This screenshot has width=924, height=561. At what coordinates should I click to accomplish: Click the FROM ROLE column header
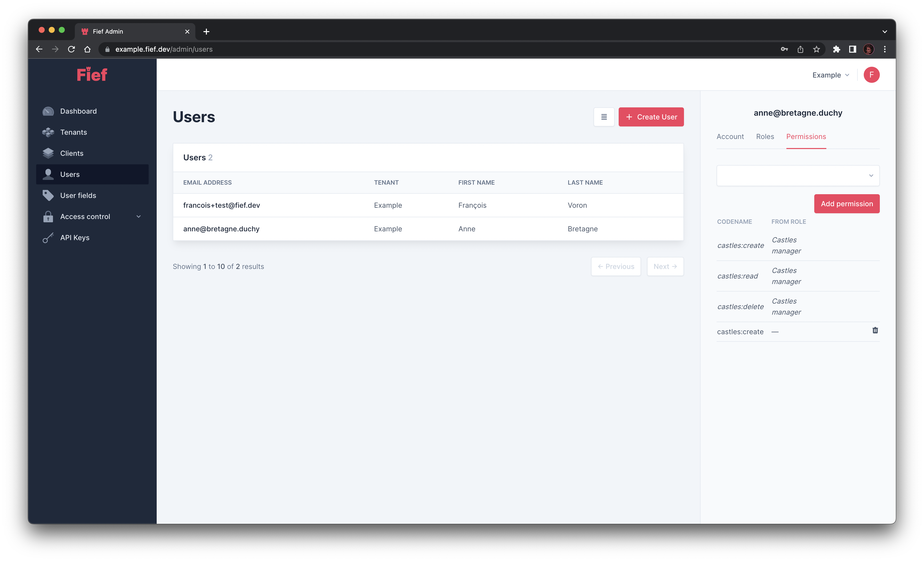788,222
